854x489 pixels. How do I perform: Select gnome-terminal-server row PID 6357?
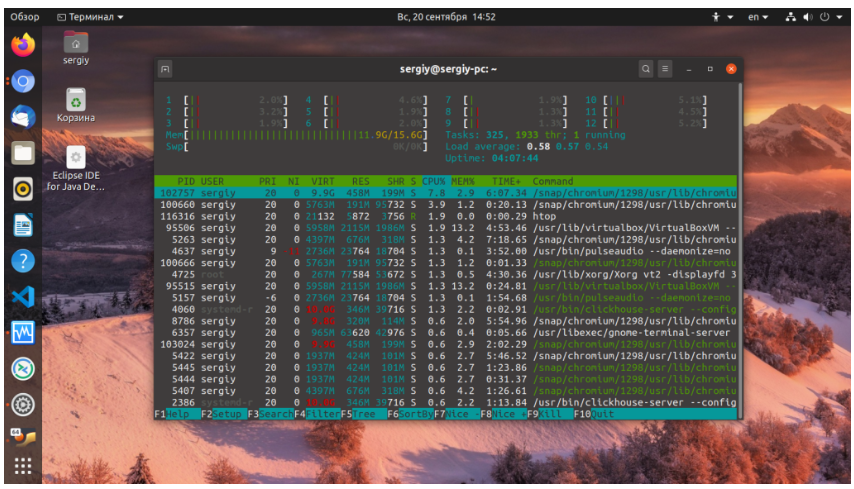click(x=446, y=333)
